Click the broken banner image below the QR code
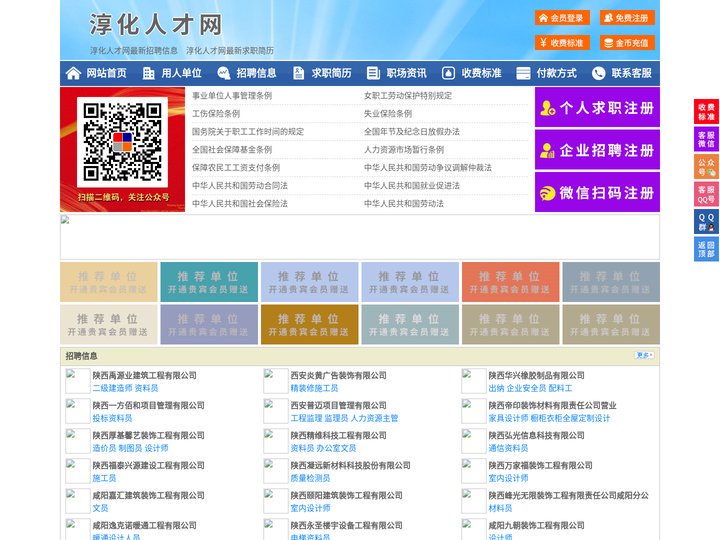 pos(360,237)
